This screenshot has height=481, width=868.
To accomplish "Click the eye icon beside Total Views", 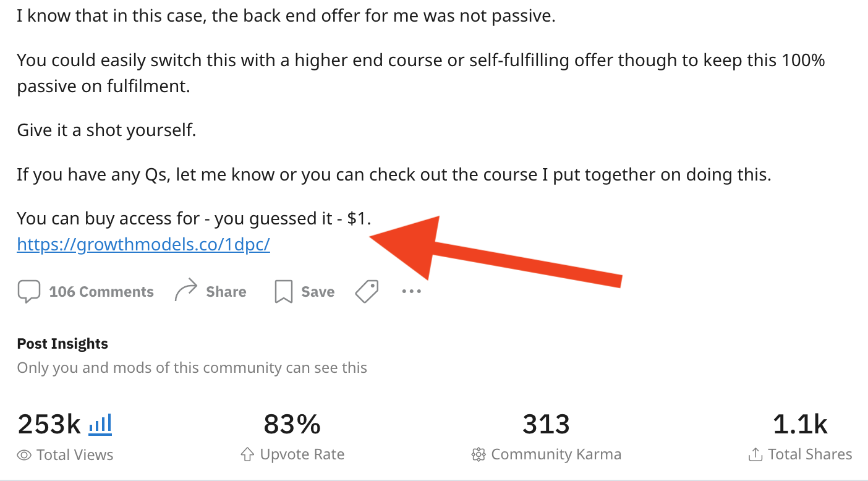I will click(24, 455).
